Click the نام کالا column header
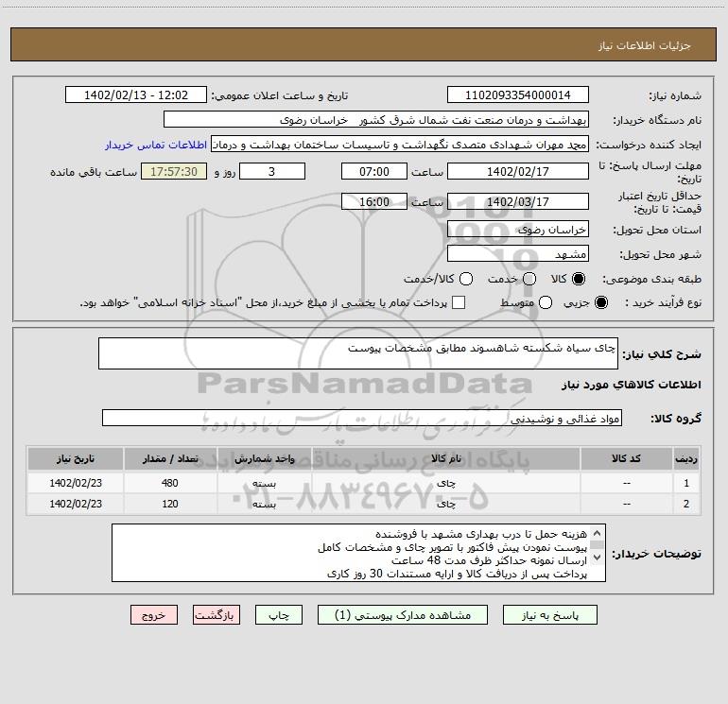Viewport: 728px width, 704px height. [445, 458]
